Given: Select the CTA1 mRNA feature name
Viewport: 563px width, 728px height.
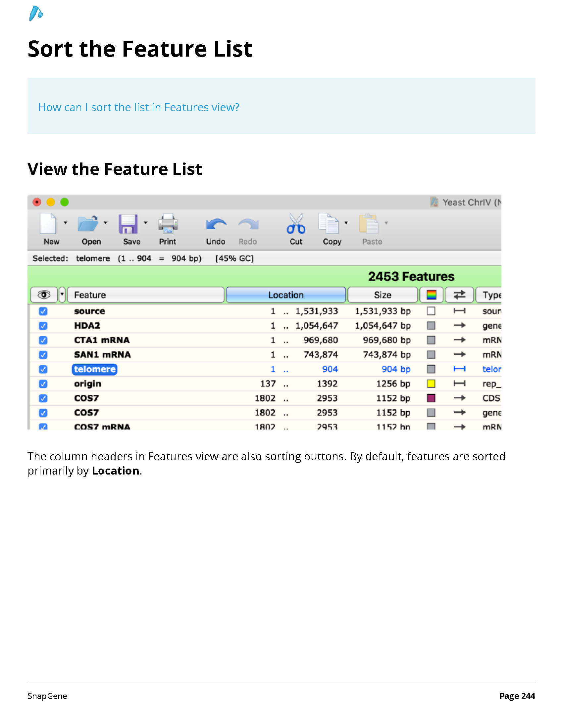Looking at the screenshot, I should coord(102,340).
